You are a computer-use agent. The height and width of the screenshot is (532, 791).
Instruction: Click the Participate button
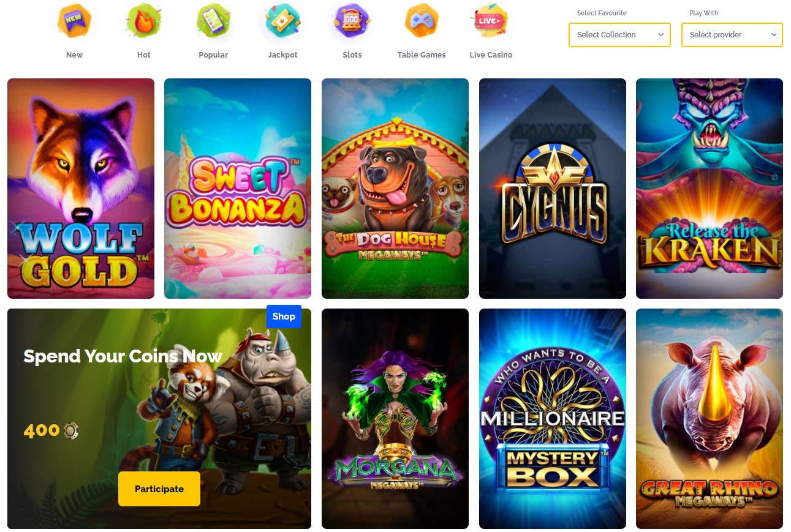pyautogui.click(x=159, y=489)
